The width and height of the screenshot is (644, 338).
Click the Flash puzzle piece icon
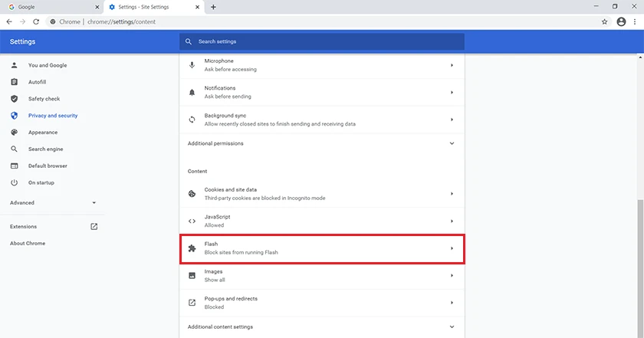[x=192, y=248]
